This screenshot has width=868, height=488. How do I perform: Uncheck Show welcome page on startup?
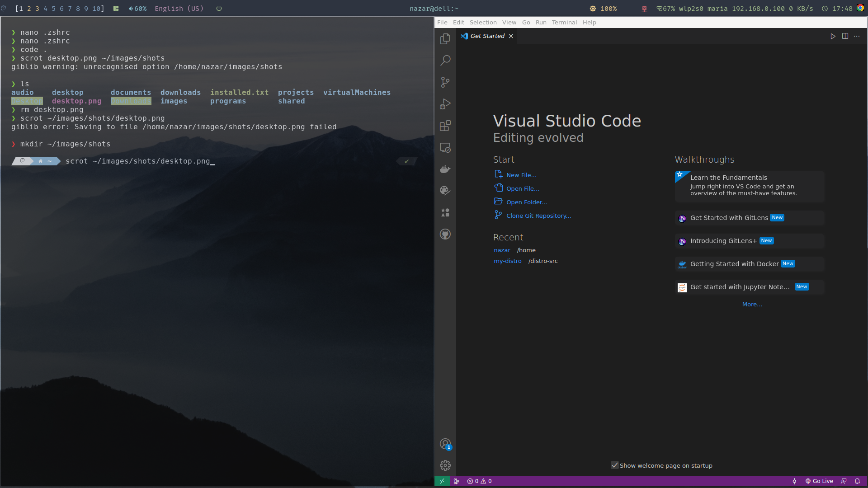(x=614, y=465)
